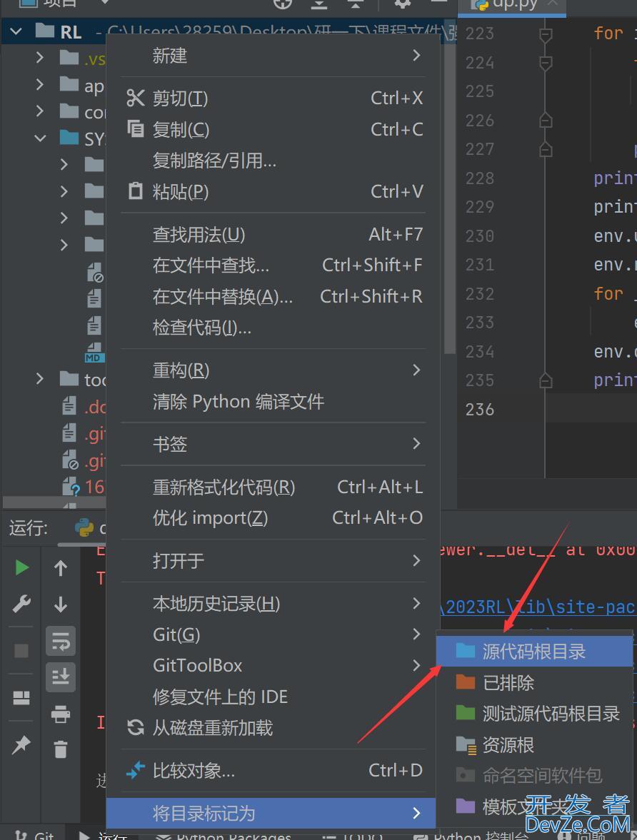Select 在文件中替换(A)... entry
Screen dimensions: 637x840
pyautogui.click(x=274, y=296)
